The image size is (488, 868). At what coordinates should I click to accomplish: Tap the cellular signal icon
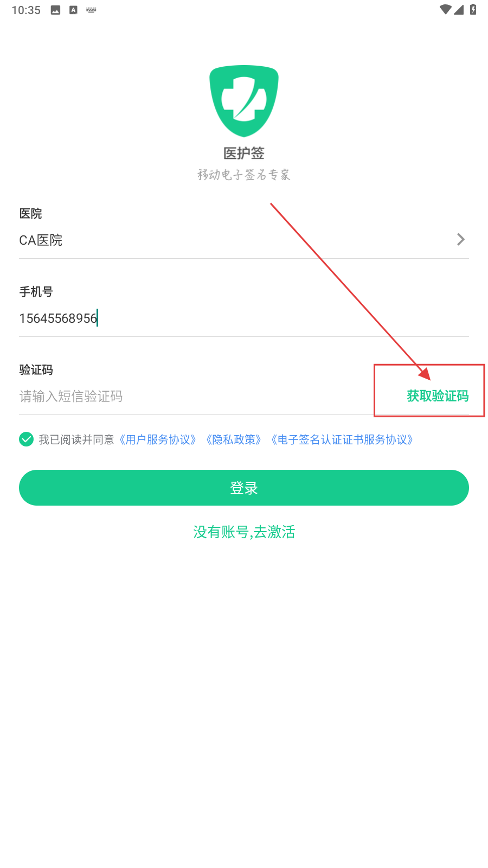pyautogui.click(x=459, y=9)
